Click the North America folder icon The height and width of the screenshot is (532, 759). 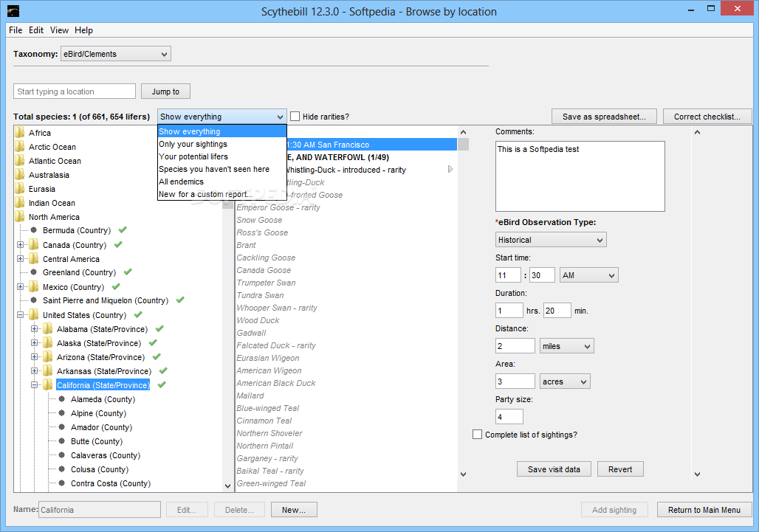[19, 217]
